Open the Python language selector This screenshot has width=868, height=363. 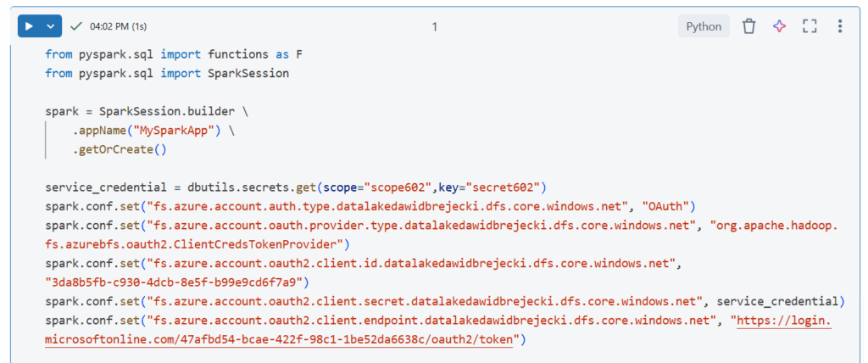tap(704, 26)
